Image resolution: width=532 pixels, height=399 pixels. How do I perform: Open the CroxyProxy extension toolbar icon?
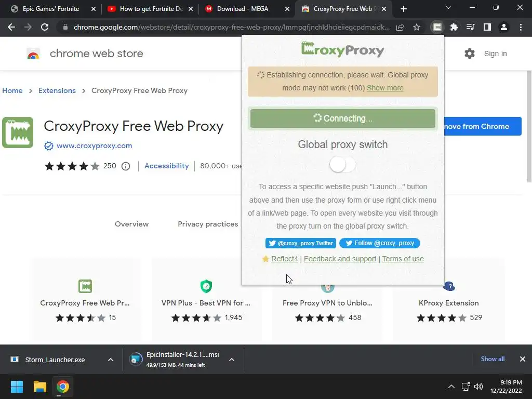click(x=437, y=27)
